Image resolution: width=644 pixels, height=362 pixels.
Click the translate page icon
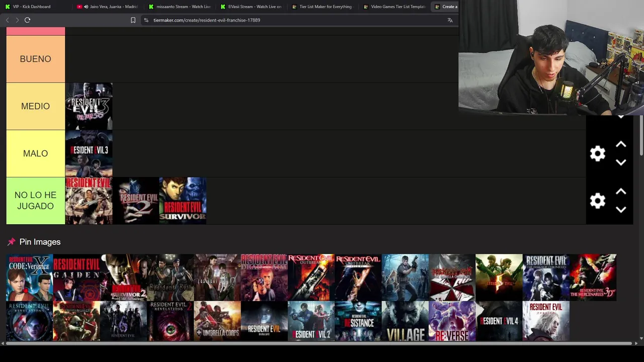tap(450, 20)
